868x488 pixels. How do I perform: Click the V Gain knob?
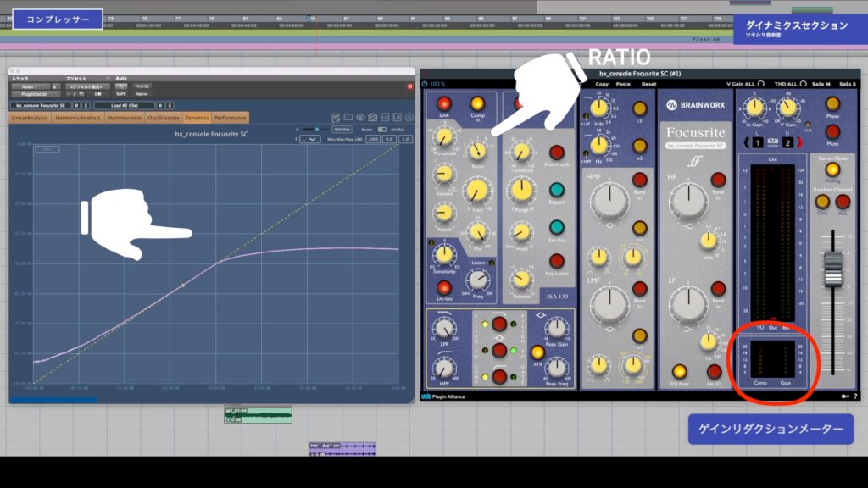click(787, 107)
